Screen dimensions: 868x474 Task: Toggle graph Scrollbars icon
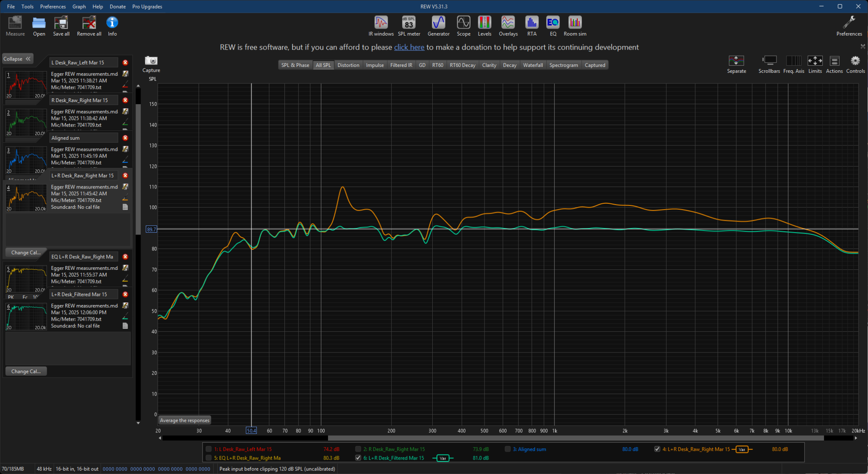(769, 64)
